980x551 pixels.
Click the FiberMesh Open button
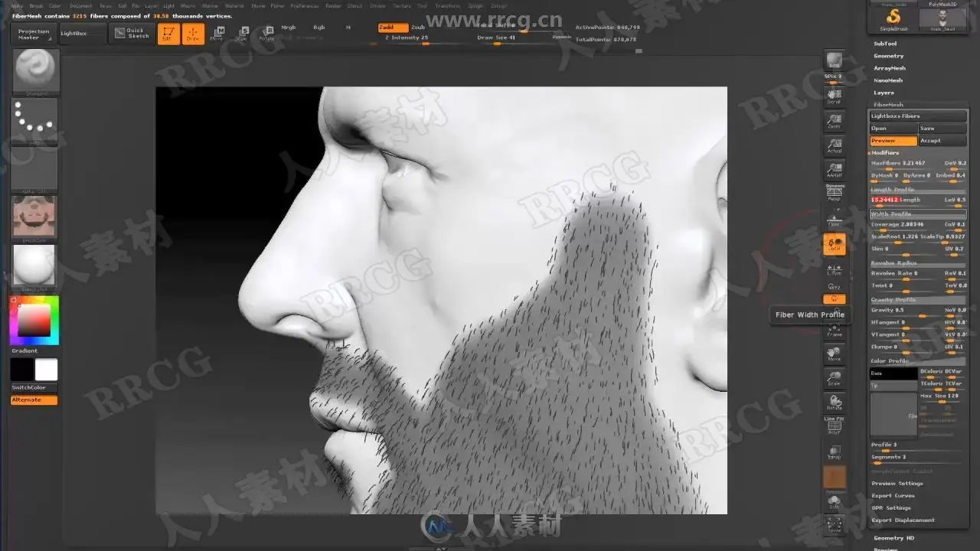[893, 129]
